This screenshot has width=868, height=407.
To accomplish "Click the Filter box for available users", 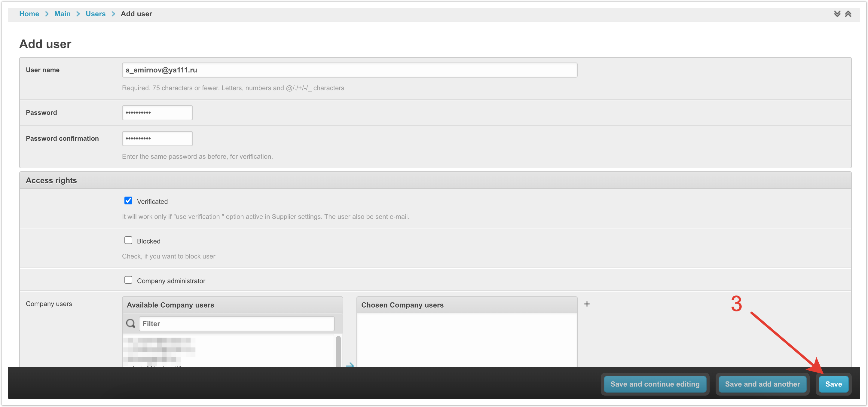I will point(237,323).
